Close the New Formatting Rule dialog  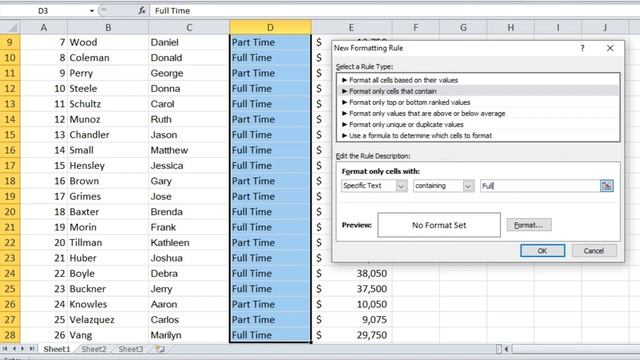610,48
